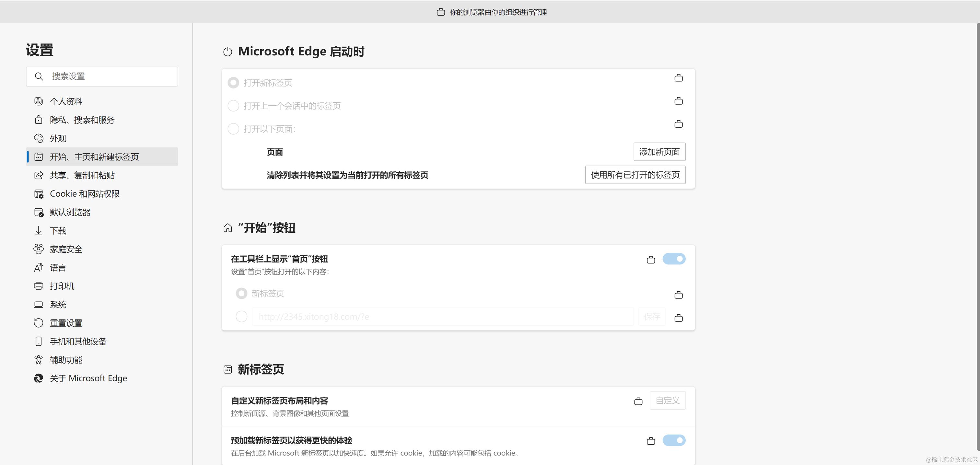Toggle 预加载新标签页 switch
The width and height of the screenshot is (980, 465).
click(674, 441)
